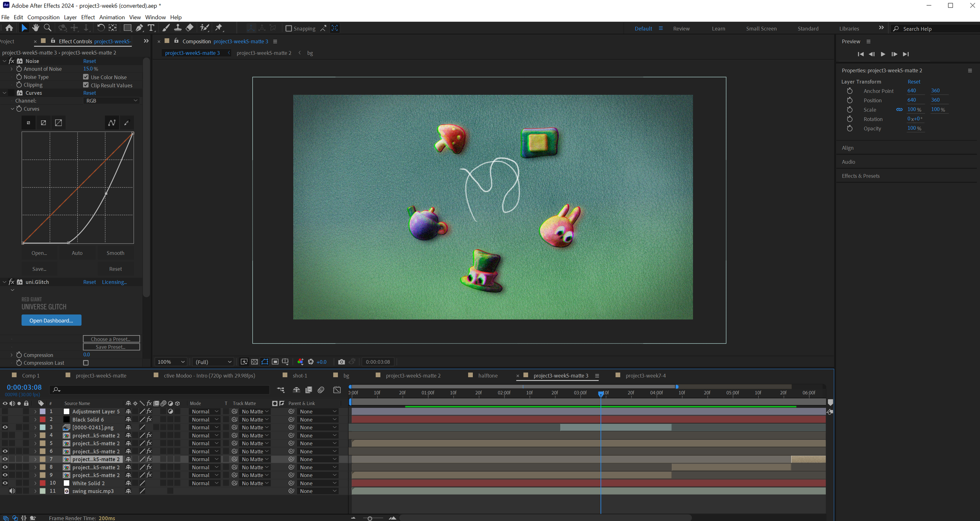The image size is (980, 521).
Task: Click the Licensing link for uni.Glitch
Action: pyautogui.click(x=114, y=282)
